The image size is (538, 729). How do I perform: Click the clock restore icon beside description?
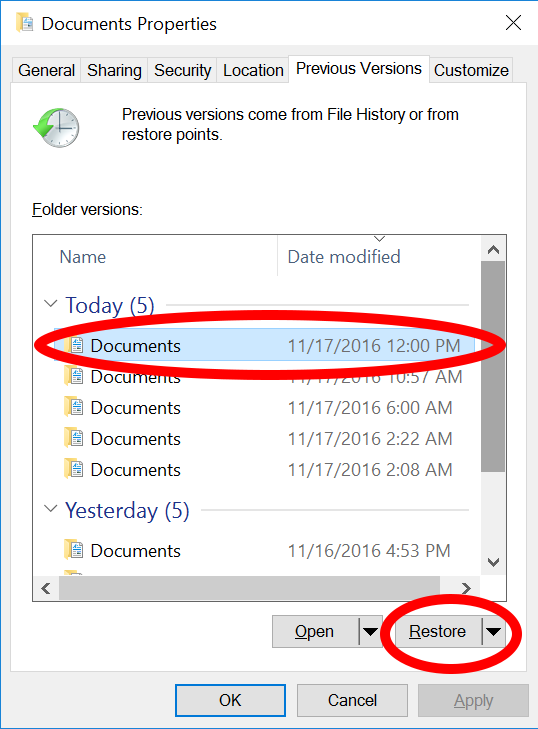coord(56,128)
